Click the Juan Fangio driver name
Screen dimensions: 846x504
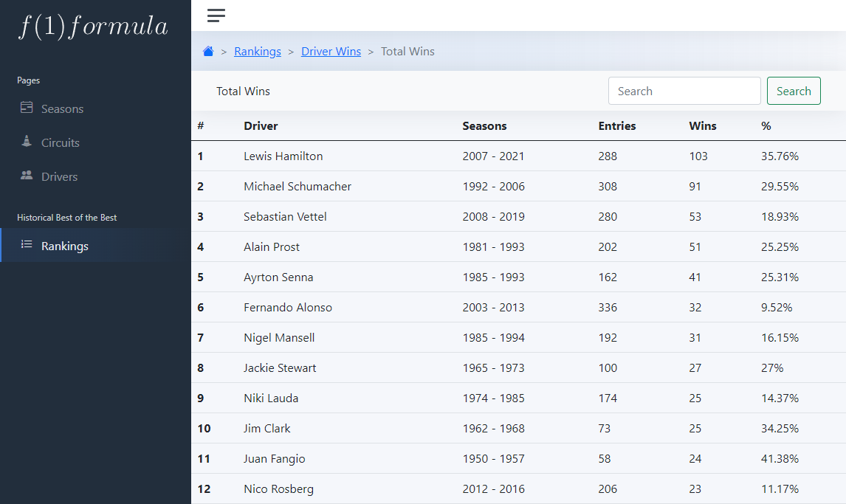pos(274,459)
